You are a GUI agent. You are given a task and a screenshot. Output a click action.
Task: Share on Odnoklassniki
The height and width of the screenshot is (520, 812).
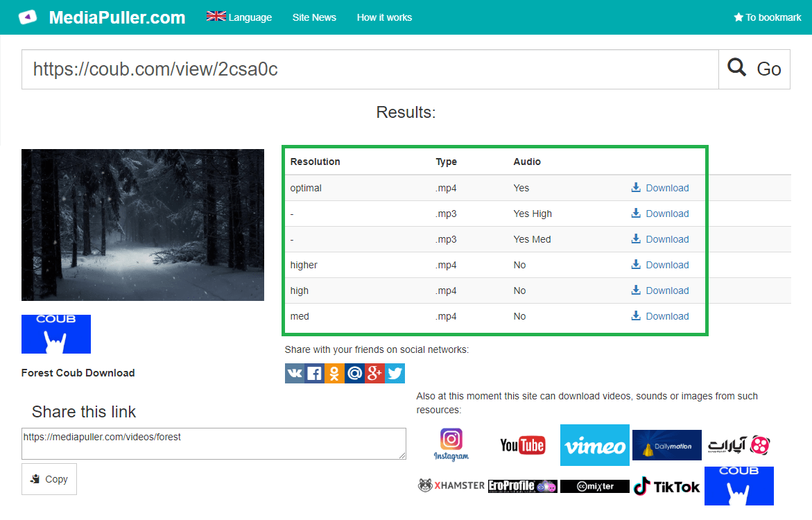click(x=334, y=374)
